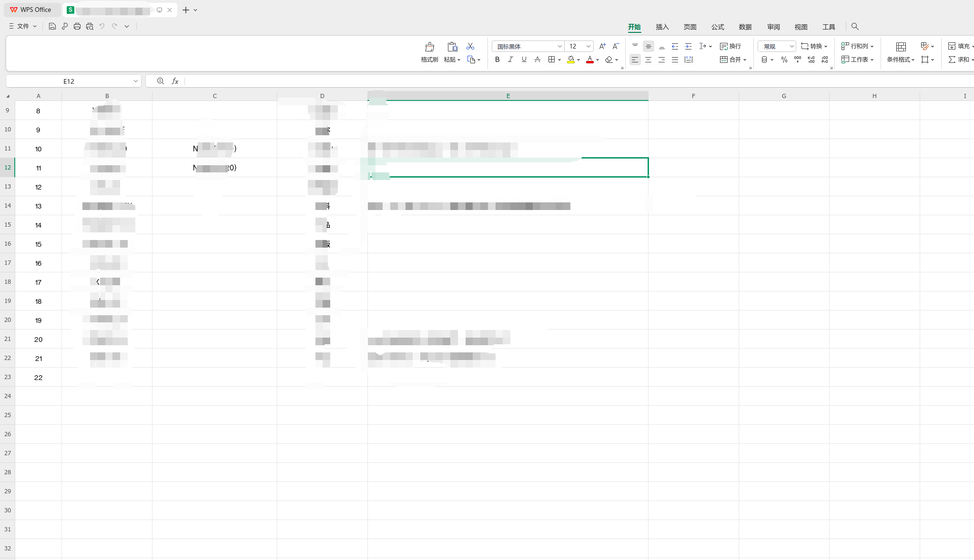This screenshot has height=560, width=974.
Task: Apply red font color swatch
Action: coord(589,60)
